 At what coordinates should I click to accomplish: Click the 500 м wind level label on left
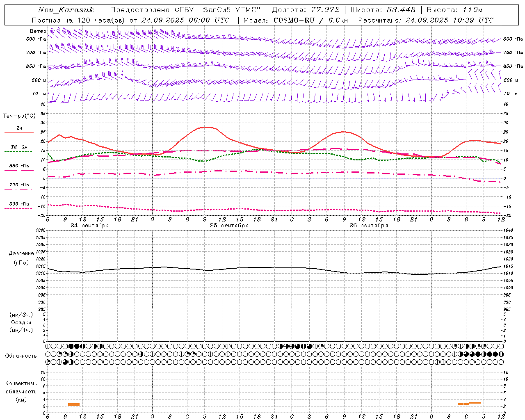(39, 80)
